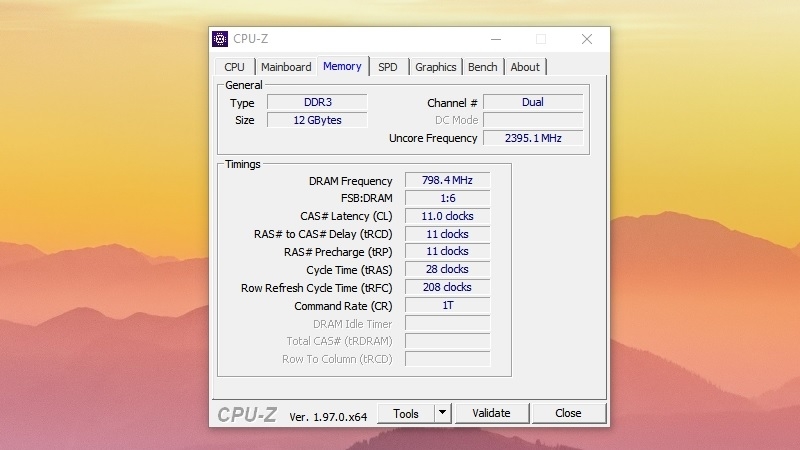Click the empty Row To Column field
Viewport: 800px width, 450px height.
click(447, 359)
